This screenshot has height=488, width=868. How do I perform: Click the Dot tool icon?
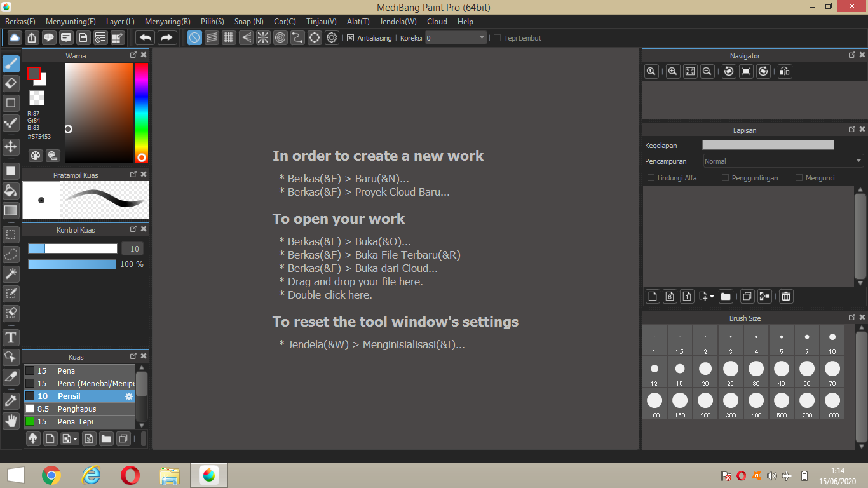tap(11, 123)
